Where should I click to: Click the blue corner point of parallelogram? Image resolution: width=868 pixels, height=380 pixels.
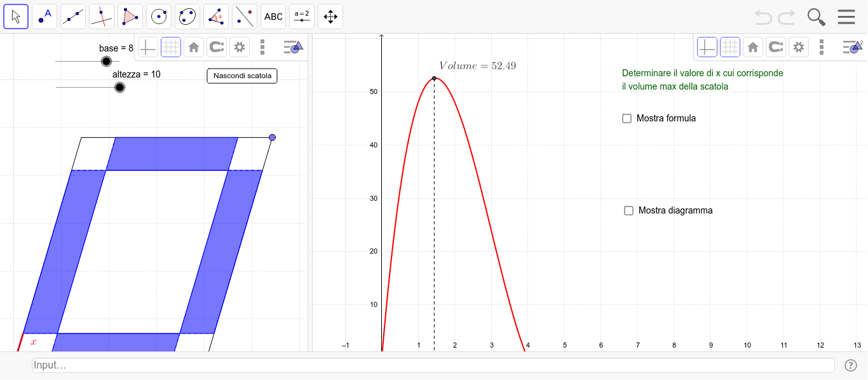point(272,137)
